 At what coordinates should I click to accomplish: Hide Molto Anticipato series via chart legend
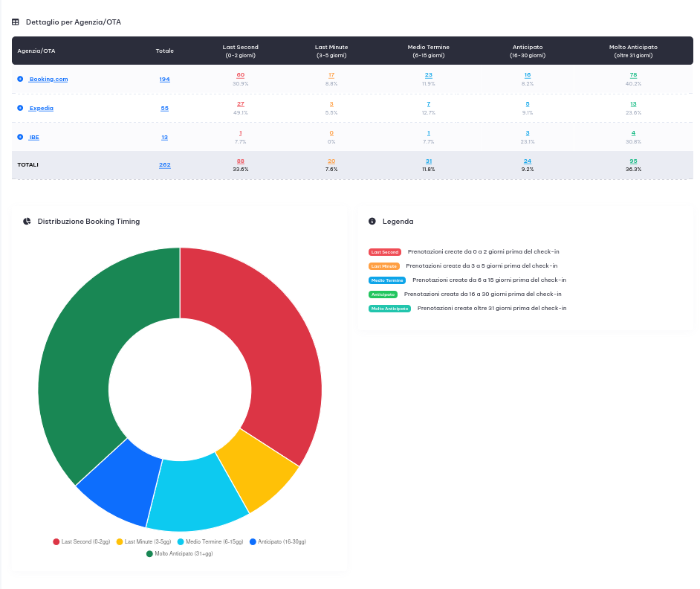point(180,554)
